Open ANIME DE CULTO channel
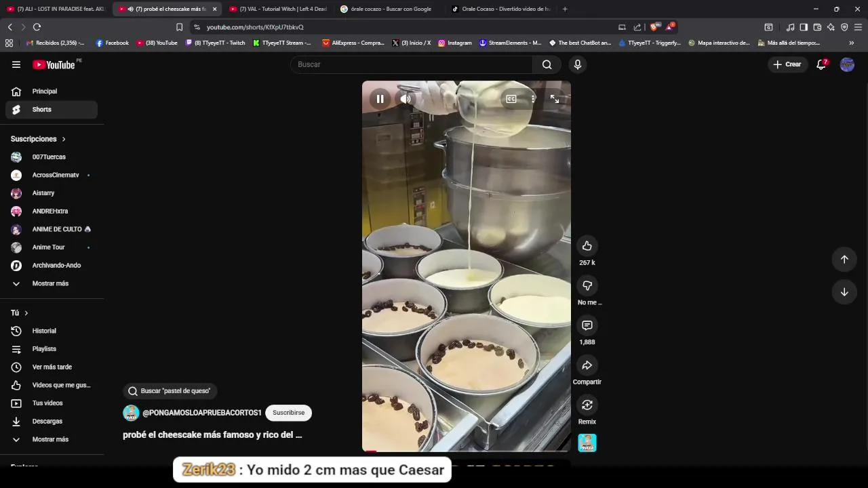This screenshot has height=488, width=868. (x=52, y=229)
